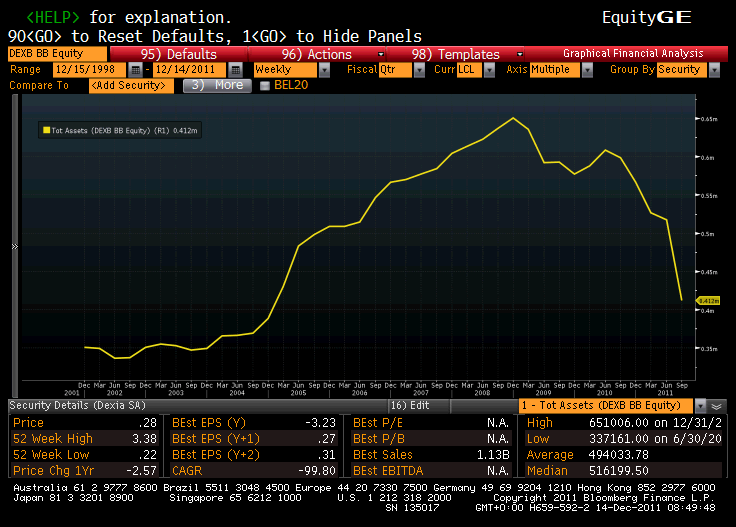Collapse the Security Details panel double chevron

[x=716, y=406]
